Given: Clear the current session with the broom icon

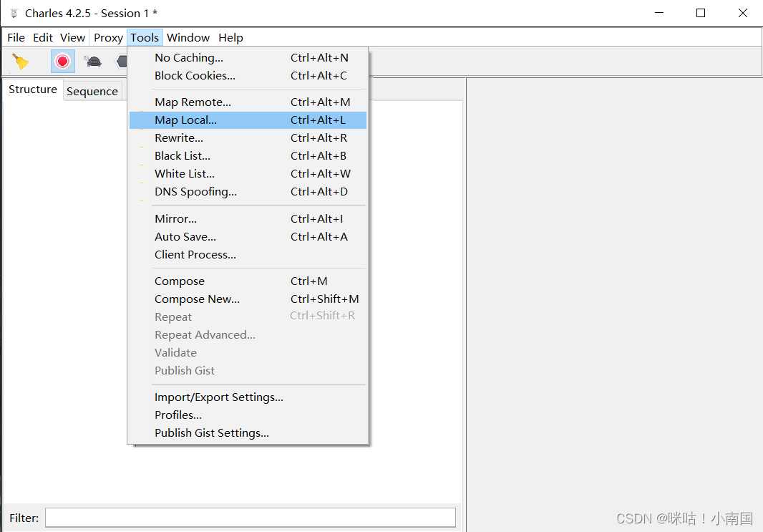Looking at the screenshot, I should 20,61.
